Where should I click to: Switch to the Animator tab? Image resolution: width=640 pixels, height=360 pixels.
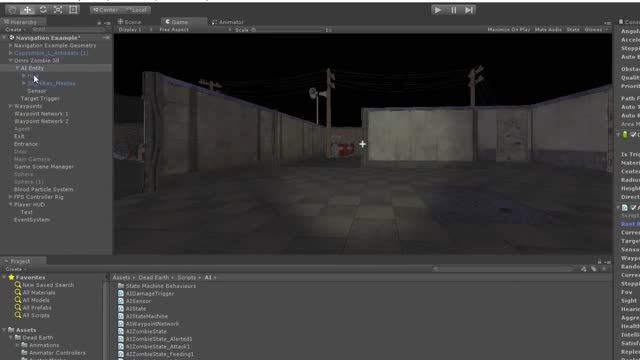tap(228, 22)
